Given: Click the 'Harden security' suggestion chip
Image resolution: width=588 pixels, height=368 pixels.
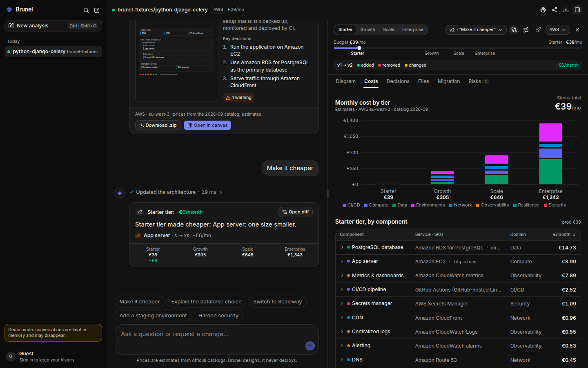Looking at the screenshot, I should coord(218,316).
